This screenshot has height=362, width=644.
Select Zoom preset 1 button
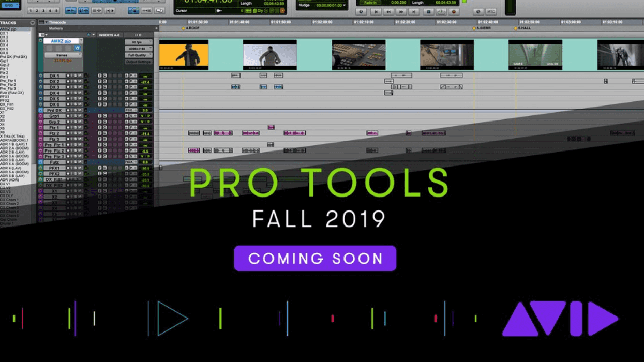[30, 10]
